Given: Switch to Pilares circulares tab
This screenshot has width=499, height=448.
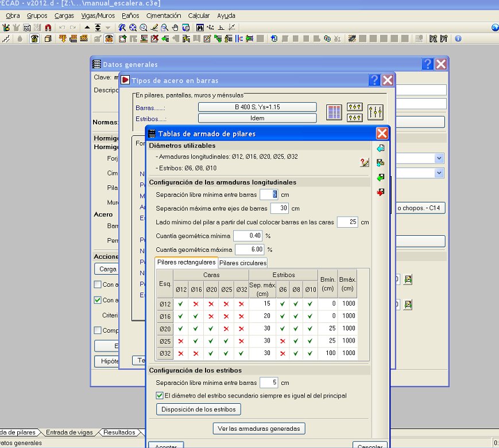Looking at the screenshot, I should 243,263.
